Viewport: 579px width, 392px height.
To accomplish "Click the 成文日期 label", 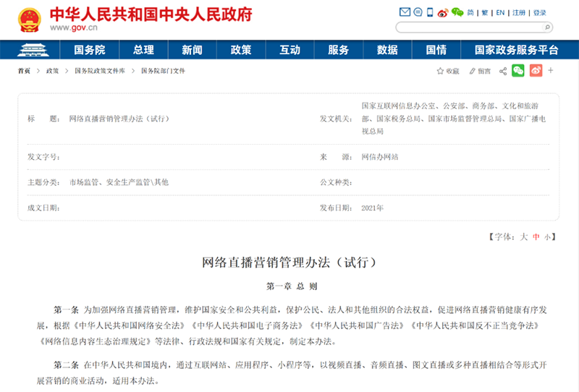I will click(43, 208).
